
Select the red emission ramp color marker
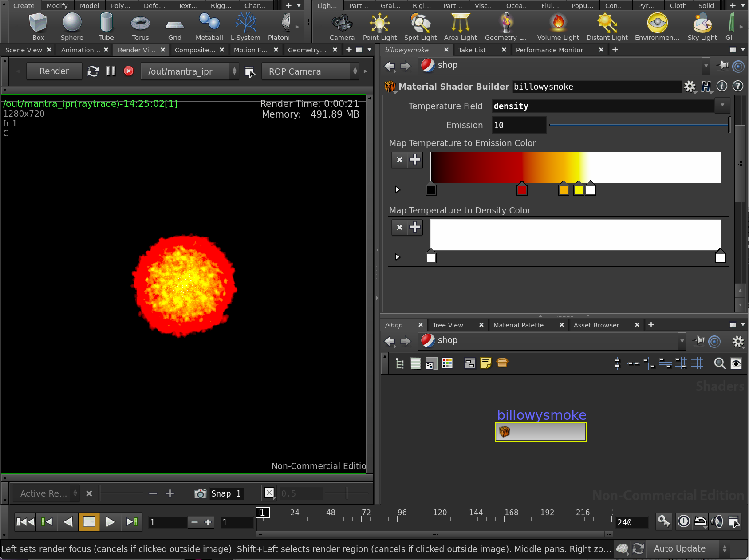tap(522, 190)
